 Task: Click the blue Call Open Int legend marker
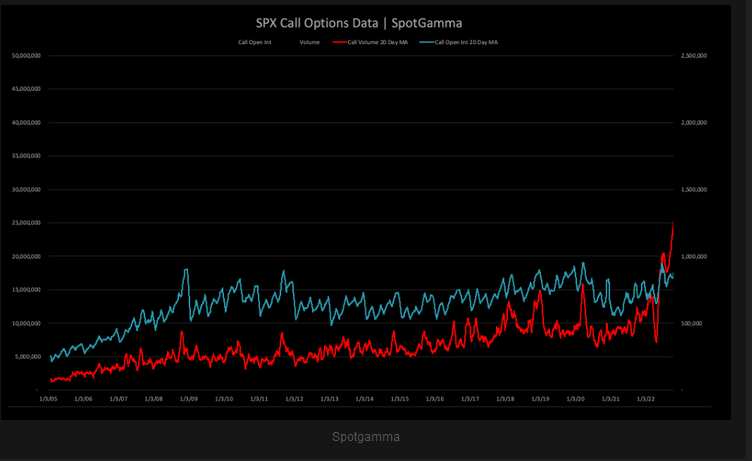(427, 43)
